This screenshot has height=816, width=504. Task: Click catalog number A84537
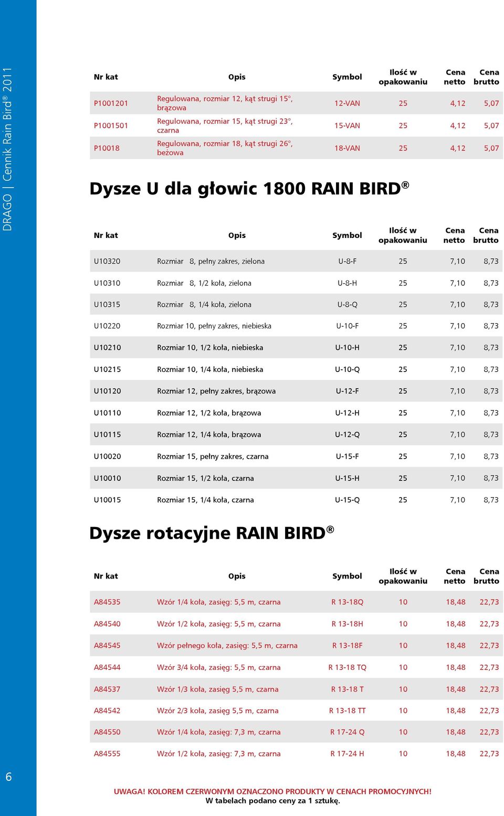click(x=107, y=689)
